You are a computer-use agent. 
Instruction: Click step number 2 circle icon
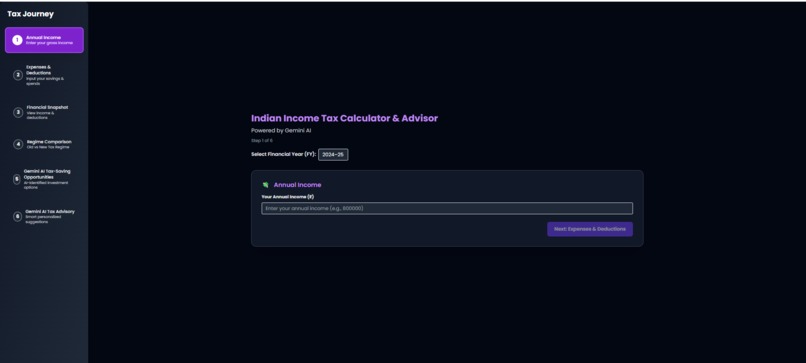coord(18,75)
